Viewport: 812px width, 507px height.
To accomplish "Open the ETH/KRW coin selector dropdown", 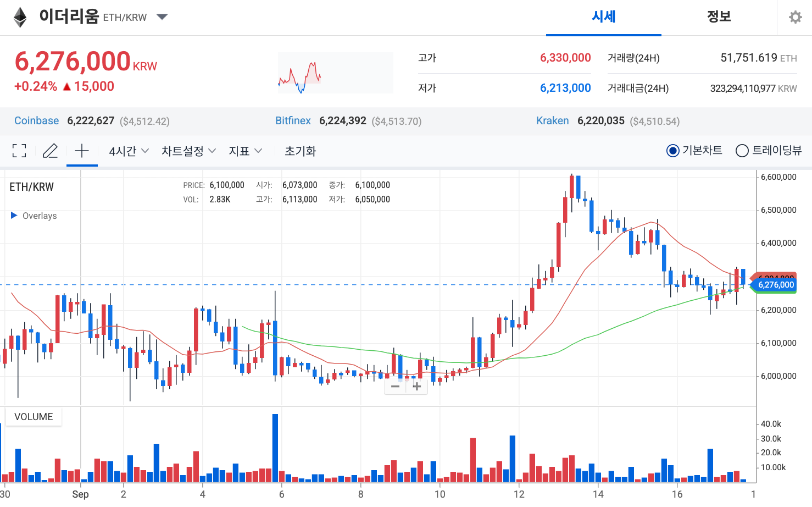I will pyautogui.click(x=162, y=17).
